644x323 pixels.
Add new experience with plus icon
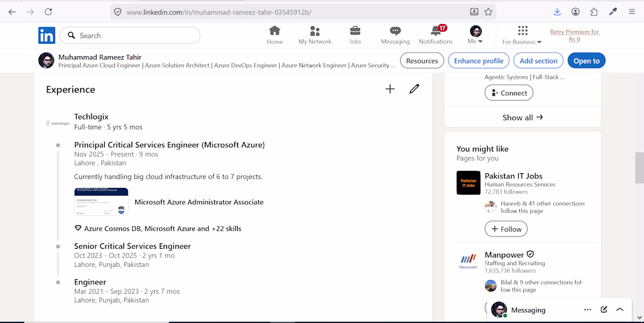coord(390,89)
